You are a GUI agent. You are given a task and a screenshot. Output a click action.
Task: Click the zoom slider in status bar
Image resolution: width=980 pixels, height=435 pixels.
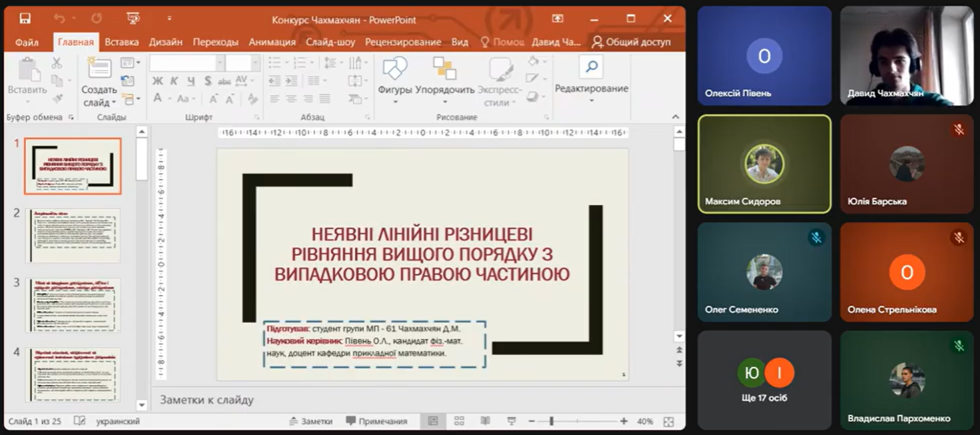coord(552,421)
